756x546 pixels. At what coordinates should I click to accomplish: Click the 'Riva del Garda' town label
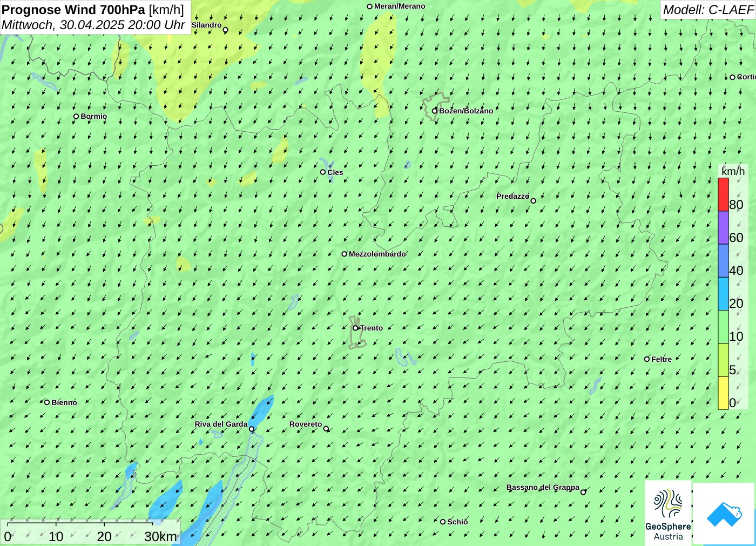(221, 424)
